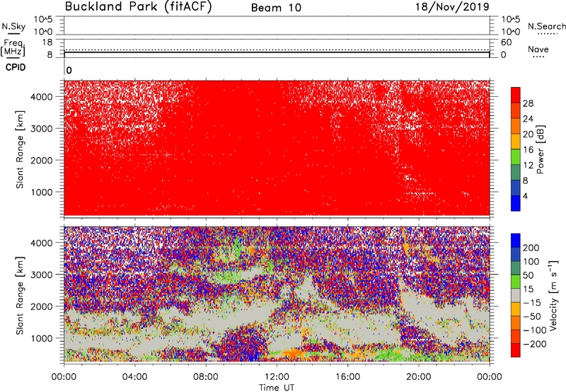Click the 'Time UT' axis title
This screenshot has height=392, width=566.
pyautogui.click(x=277, y=388)
